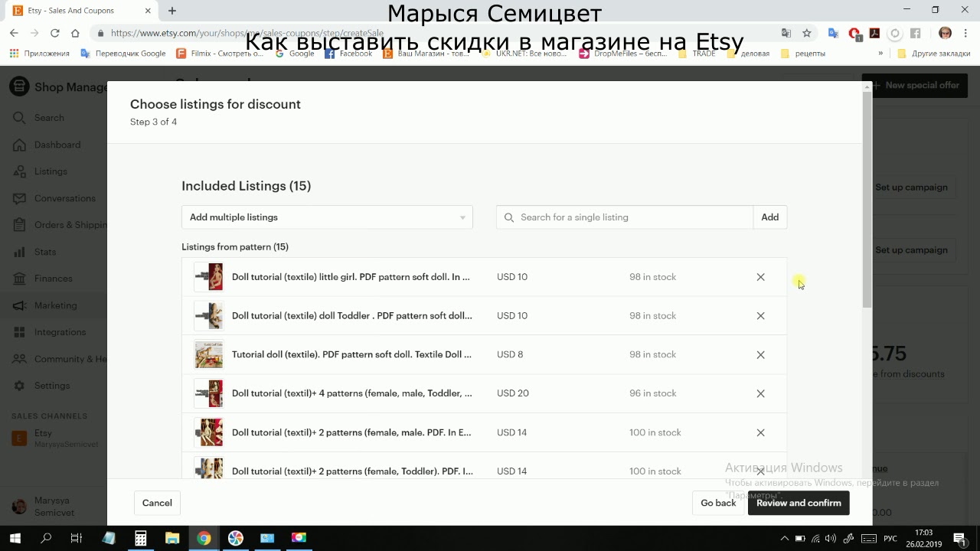Open Calculator from the taskbar

141,538
